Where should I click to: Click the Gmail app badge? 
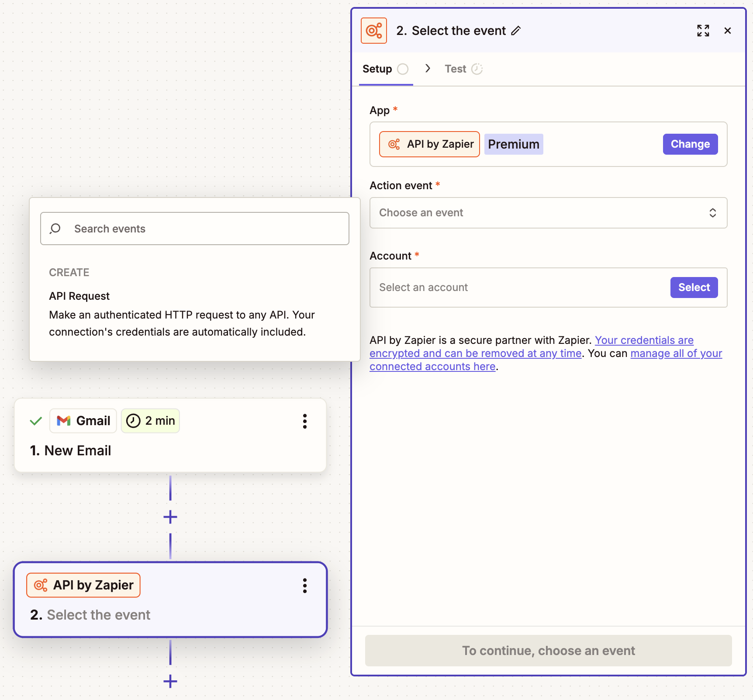tap(83, 421)
